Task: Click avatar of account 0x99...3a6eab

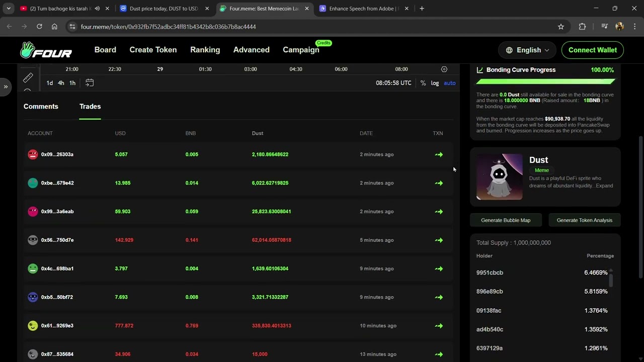Action: [x=33, y=212]
